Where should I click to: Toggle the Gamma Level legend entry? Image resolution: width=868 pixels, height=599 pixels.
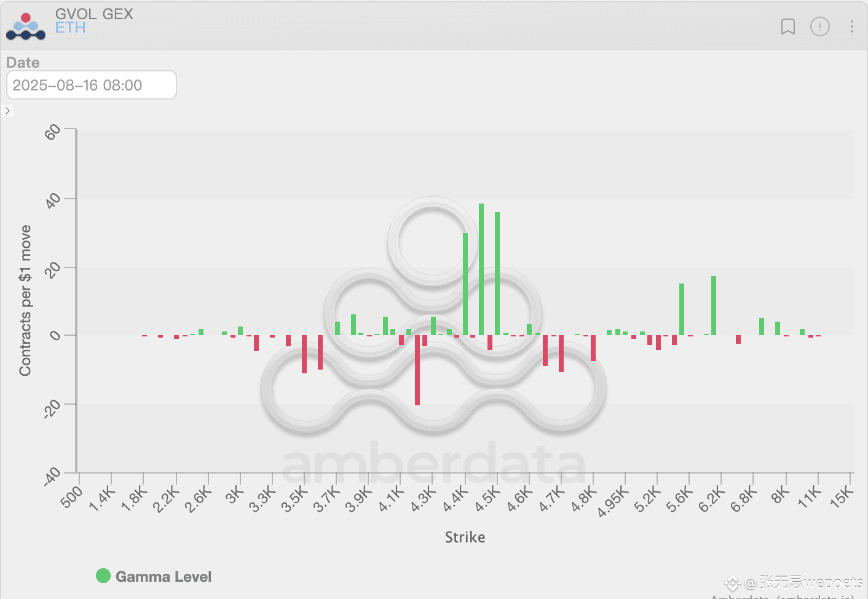(x=154, y=576)
